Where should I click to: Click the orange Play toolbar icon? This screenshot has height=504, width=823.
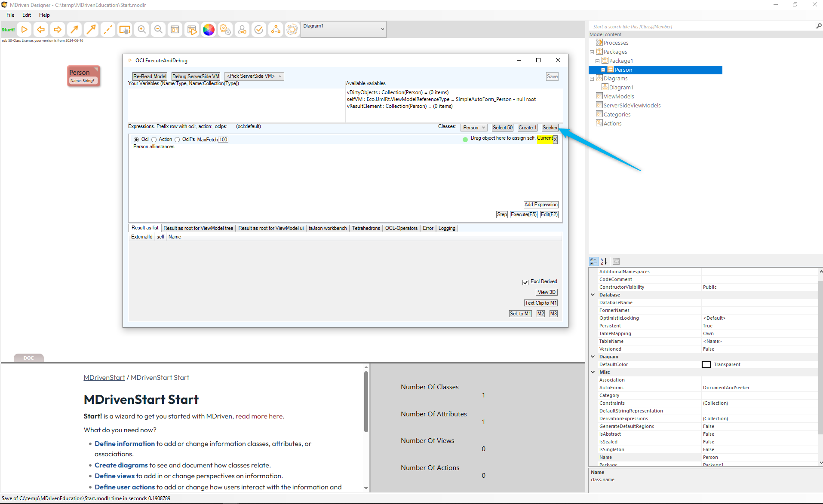click(x=25, y=30)
